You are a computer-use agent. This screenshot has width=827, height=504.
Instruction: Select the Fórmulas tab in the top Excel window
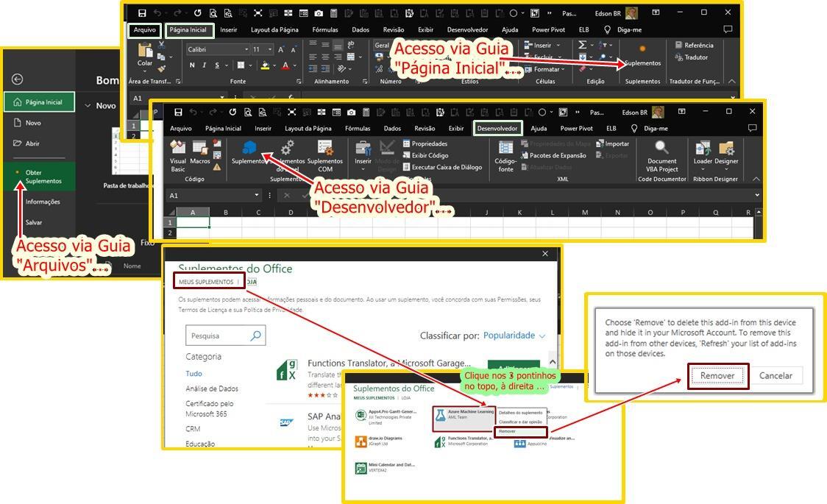coord(325,30)
